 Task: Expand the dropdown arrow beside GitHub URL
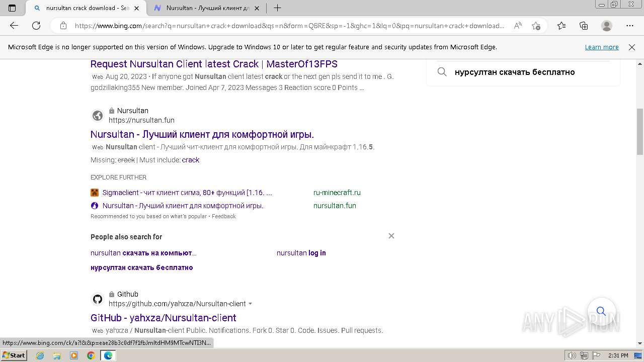(251, 304)
